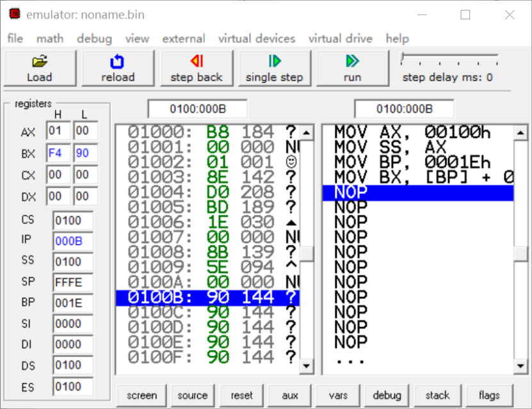
Task: Open the file menu
Action: tap(14, 38)
